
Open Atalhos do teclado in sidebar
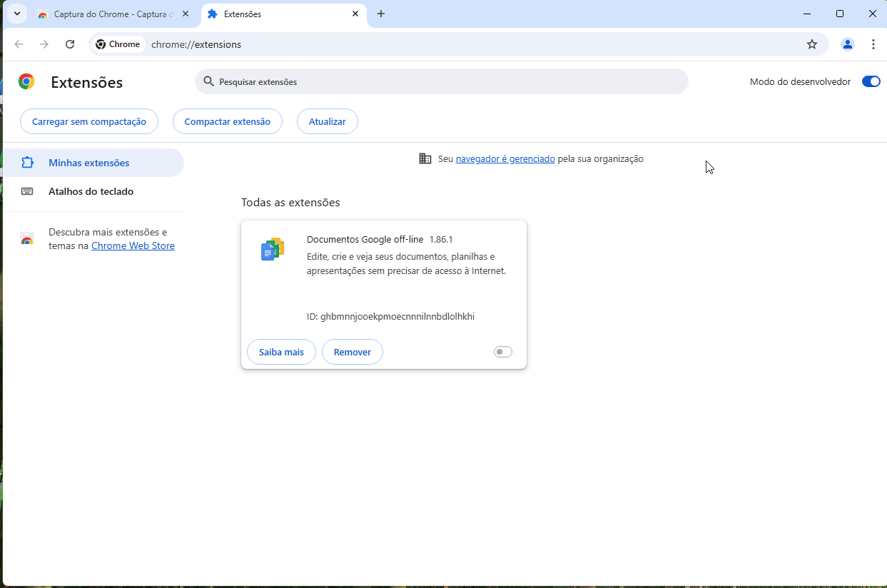(x=93, y=191)
